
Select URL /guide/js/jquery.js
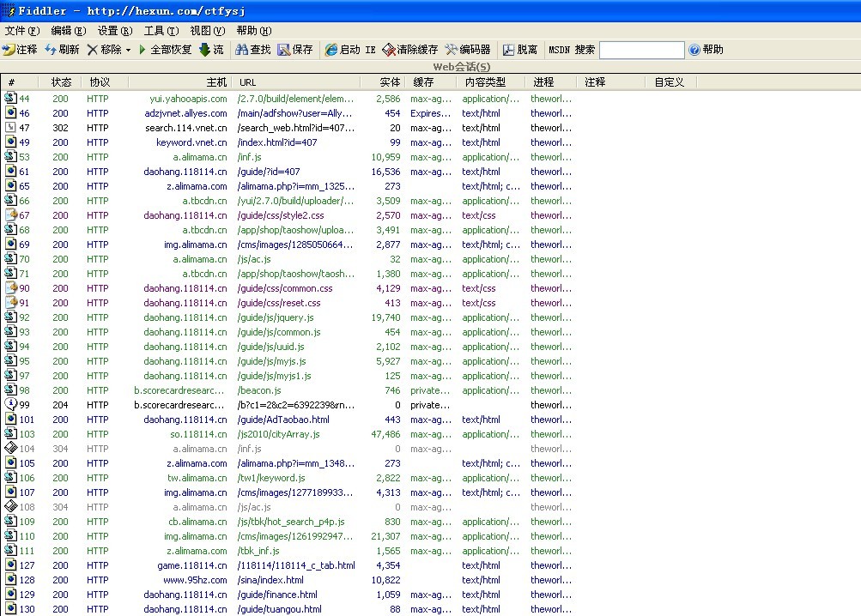click(276, 318)
